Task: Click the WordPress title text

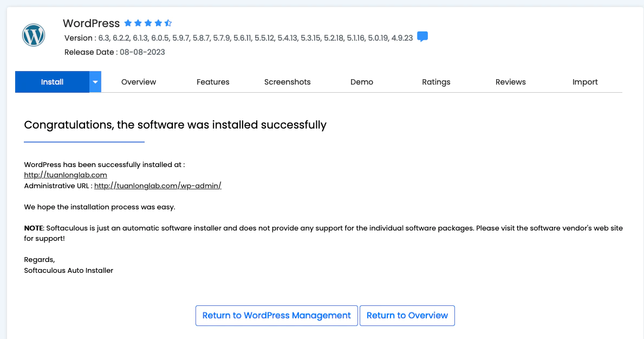Action: click(x=91, y=23)
